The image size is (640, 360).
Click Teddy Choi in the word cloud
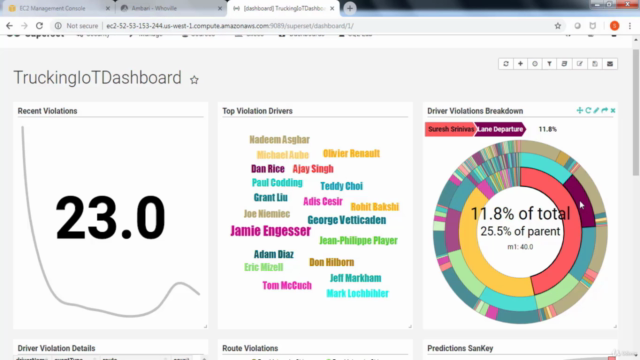[x=342, y=186]
